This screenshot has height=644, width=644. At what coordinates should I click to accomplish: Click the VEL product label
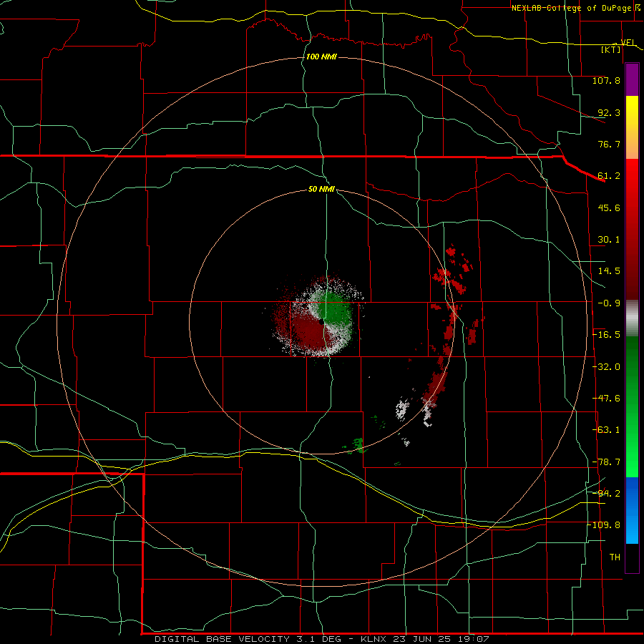coord(628,42)
